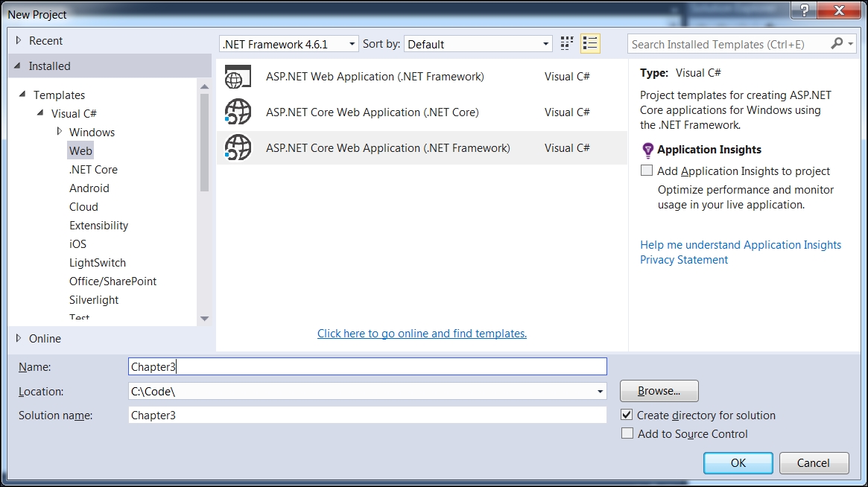This screenshot has width=868, height=487.
Task: Expand the Windows tree node
Action: click(59, 132)
